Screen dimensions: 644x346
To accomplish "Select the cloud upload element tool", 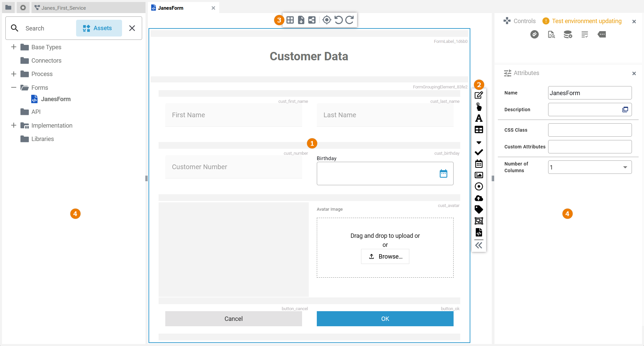I will [x=479, y=198].
